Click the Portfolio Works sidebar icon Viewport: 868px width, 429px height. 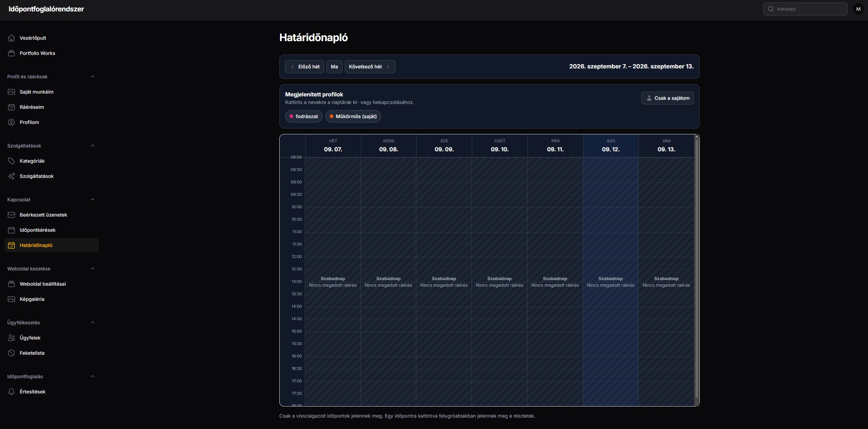point(11,53)
